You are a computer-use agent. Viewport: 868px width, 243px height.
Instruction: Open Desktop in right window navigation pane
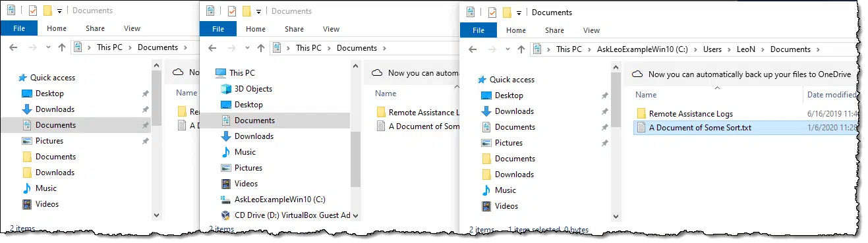coord(509,95)
